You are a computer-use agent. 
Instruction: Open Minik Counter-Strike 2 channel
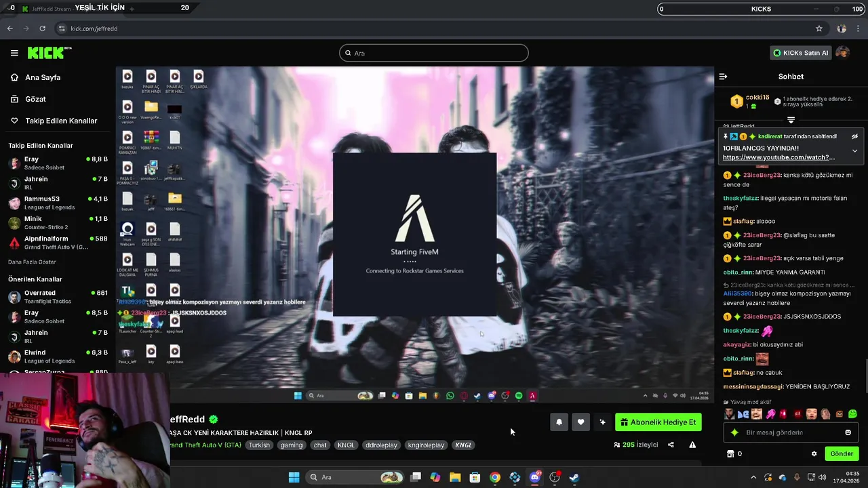[x=58, y=222]
